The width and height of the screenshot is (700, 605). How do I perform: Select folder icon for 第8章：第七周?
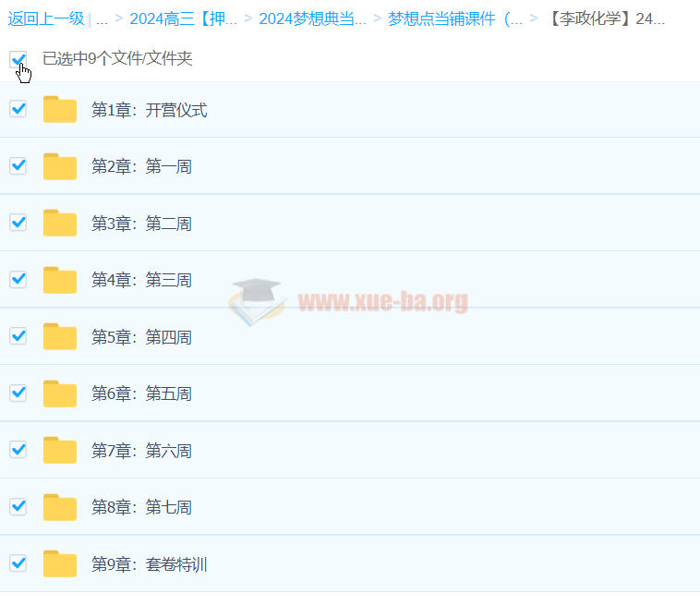pyautogui.click(x=60, y=507)
